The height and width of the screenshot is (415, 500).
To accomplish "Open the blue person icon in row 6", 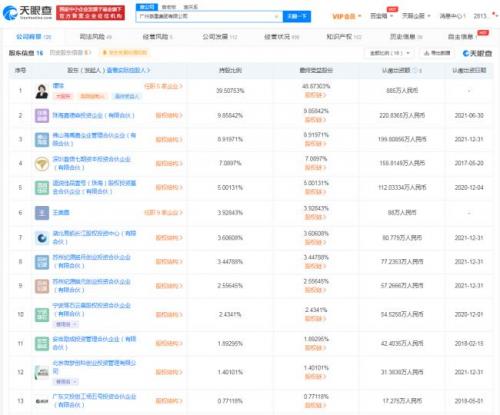I will (42, 213).
